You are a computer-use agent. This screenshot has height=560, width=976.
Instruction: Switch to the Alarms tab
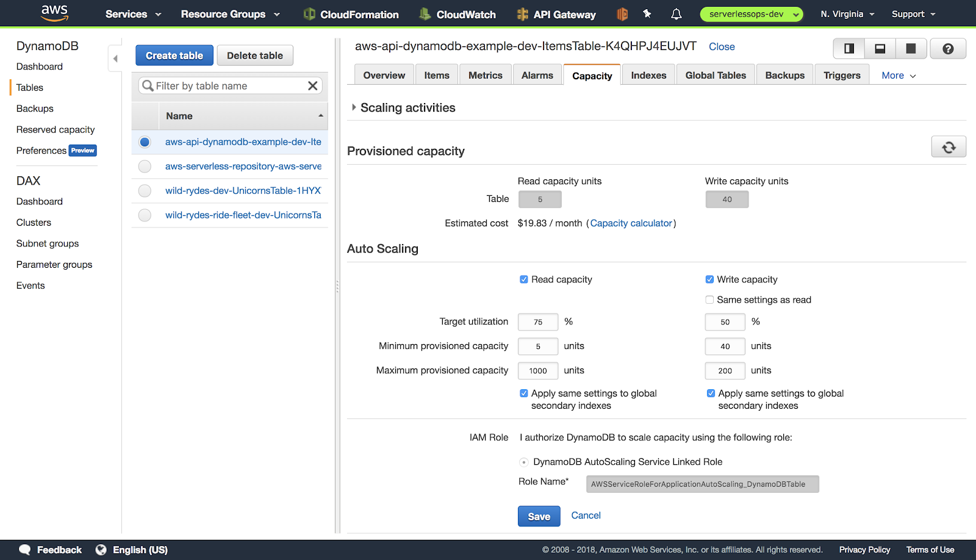[537, 75]
